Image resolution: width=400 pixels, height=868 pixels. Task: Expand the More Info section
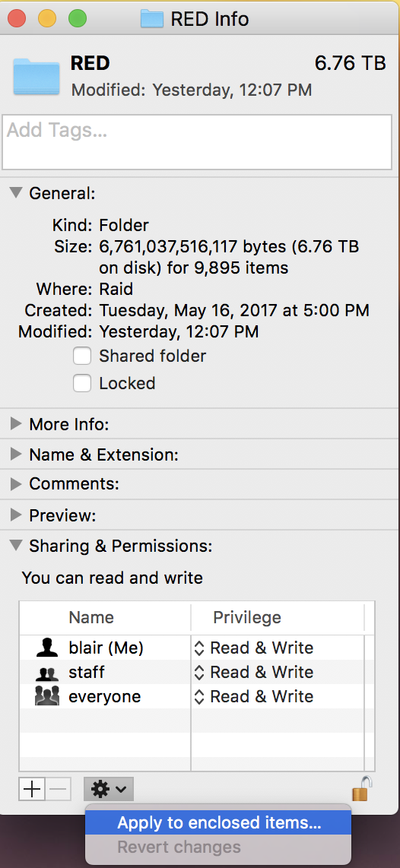[17, 424]
